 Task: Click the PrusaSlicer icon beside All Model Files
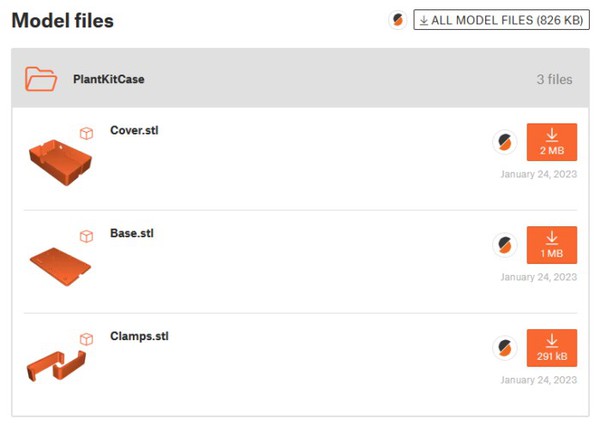tap(398, 20)
